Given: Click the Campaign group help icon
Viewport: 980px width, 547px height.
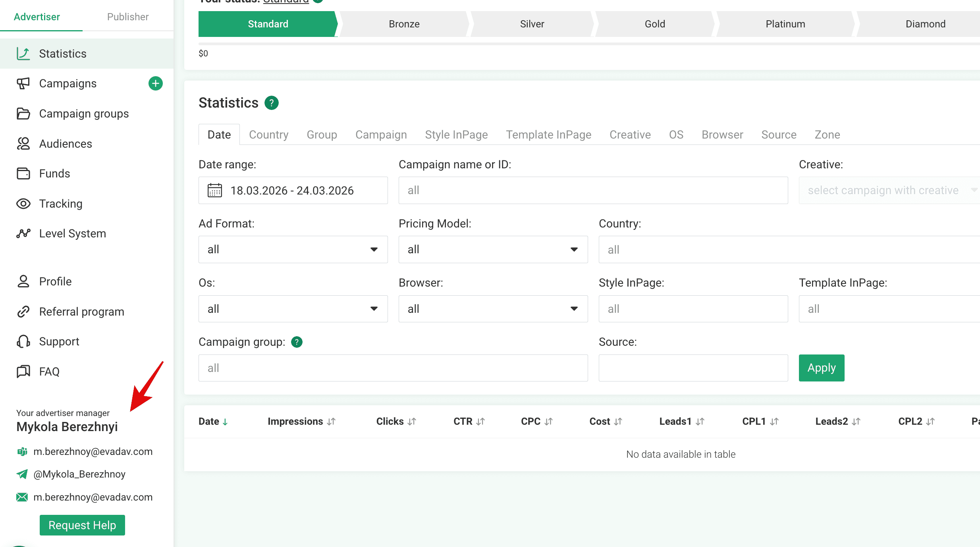Looking at the screenshot, I should click(x=297, y=342).
